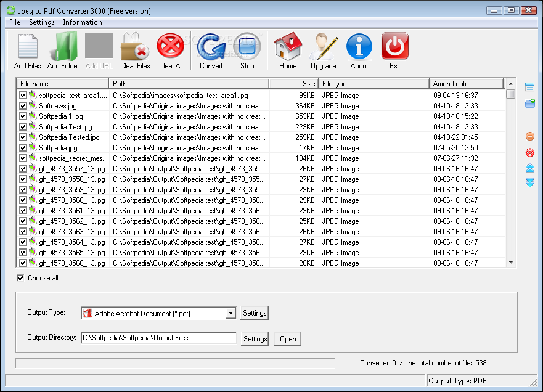Open the Output Type dropdown arrow
The width and height of the screenshot is (543, 392).
(231, 313)
